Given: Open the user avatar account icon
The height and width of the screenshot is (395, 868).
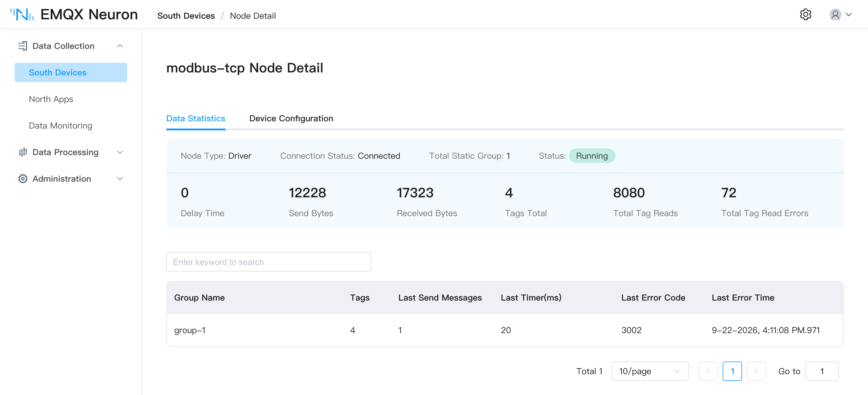Looking at the screenshot, I should [835, 14].
